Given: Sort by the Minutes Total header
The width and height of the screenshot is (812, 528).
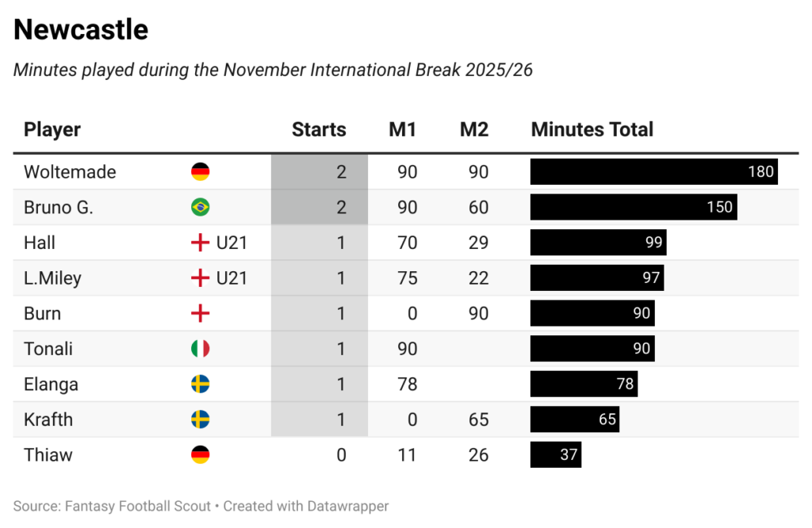Looking at the screenshot, I should pos(592,130).
